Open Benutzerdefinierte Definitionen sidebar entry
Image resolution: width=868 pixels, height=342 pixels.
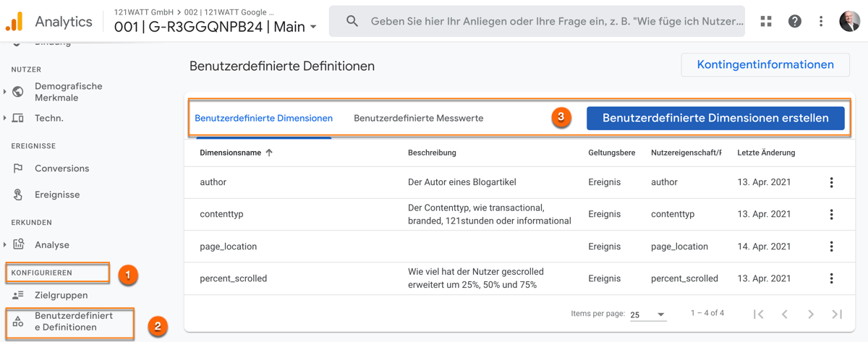[74, 322]
